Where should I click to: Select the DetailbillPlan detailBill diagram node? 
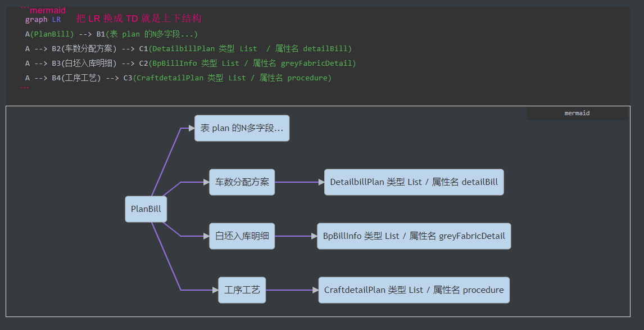[x=414, y=182]
